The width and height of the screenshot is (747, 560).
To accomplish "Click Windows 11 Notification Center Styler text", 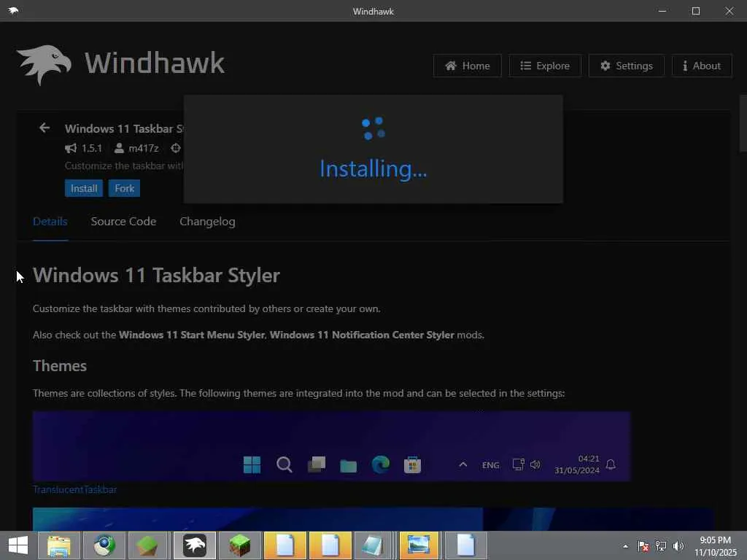I will [362, 335].
